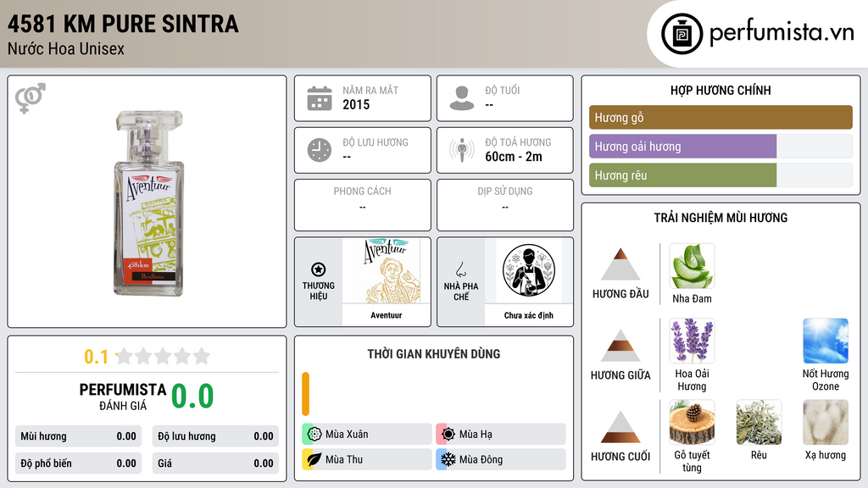Click the calendar icon beside Năm ra mắt
The height and width of the screenshot is (488, 868).
(x=320, y=98)
